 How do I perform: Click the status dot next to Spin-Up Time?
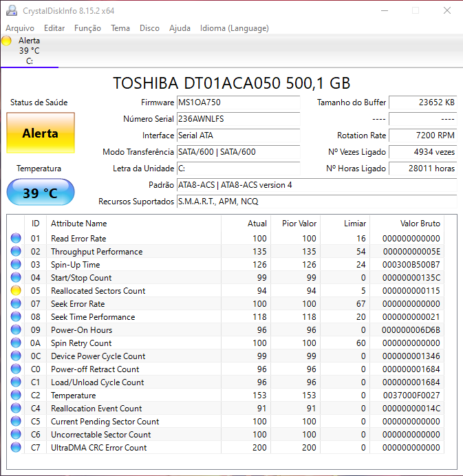pyautogui.click(x=16, y=264)
